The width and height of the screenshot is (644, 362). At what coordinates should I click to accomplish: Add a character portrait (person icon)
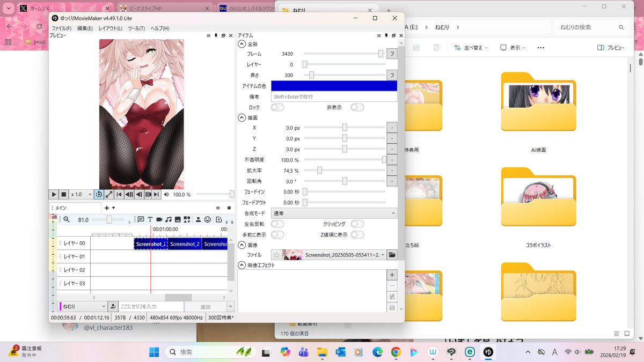[x=198, y=219]
